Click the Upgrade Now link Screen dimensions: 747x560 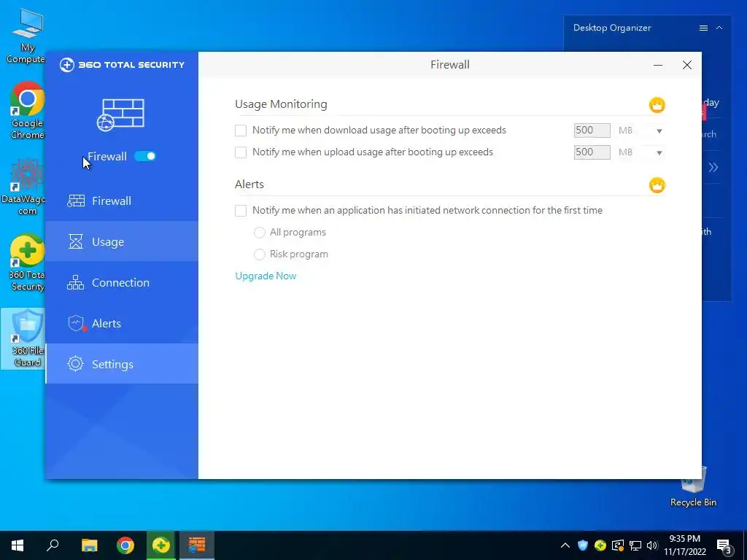click(266, 276)
